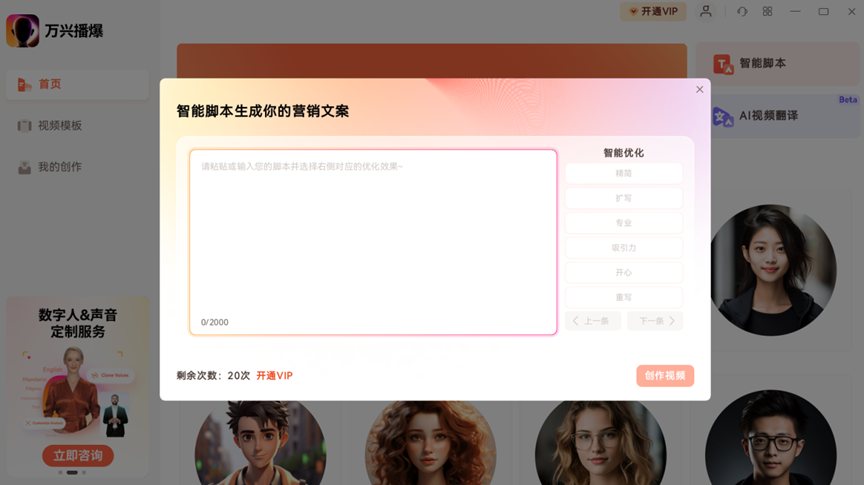Open the customer support headset icon
Screen dimensions: 864x485
click(742, 11)
